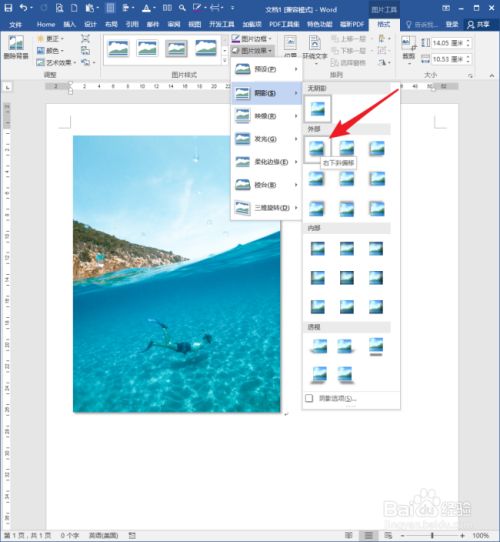This screenshot has width=500, height=542.
Task: Open the 文件 File tab
Action: click(15, 24)
